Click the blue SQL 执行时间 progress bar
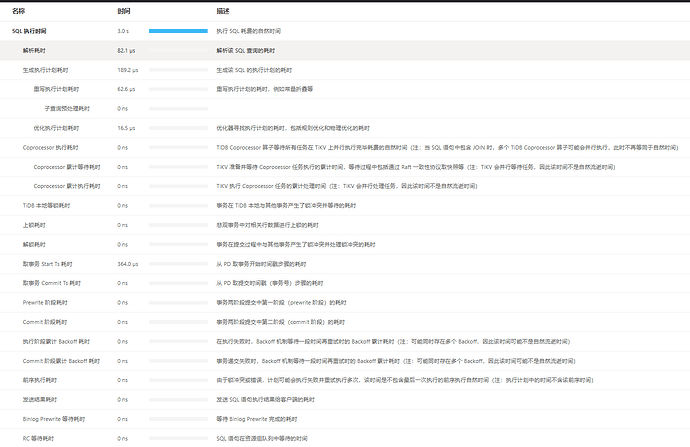 point(178,31)
